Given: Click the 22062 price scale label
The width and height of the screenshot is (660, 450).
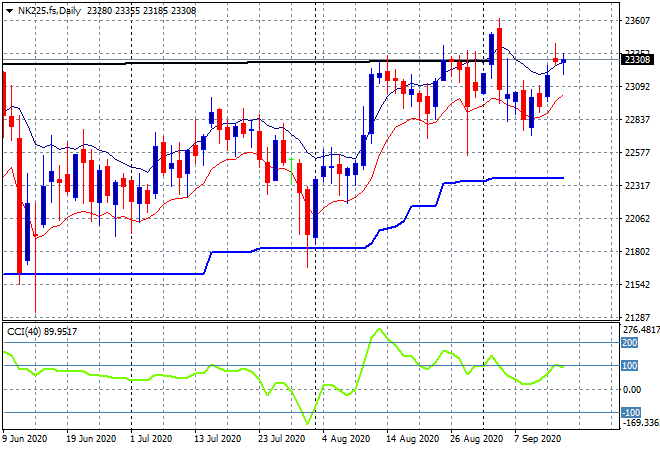Looking at the screenshot, I should (638, 218).
